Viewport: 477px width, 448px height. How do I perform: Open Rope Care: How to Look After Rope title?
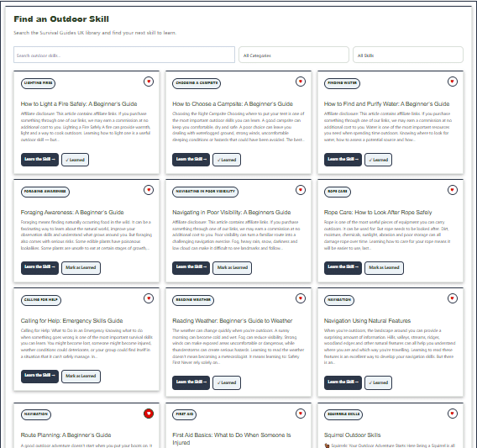coord(378,213)
